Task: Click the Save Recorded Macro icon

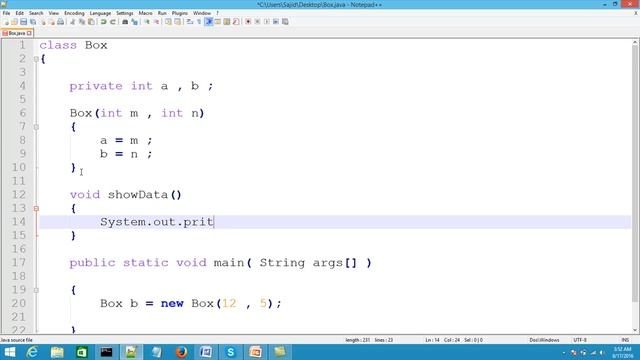Action: point(285,22)
